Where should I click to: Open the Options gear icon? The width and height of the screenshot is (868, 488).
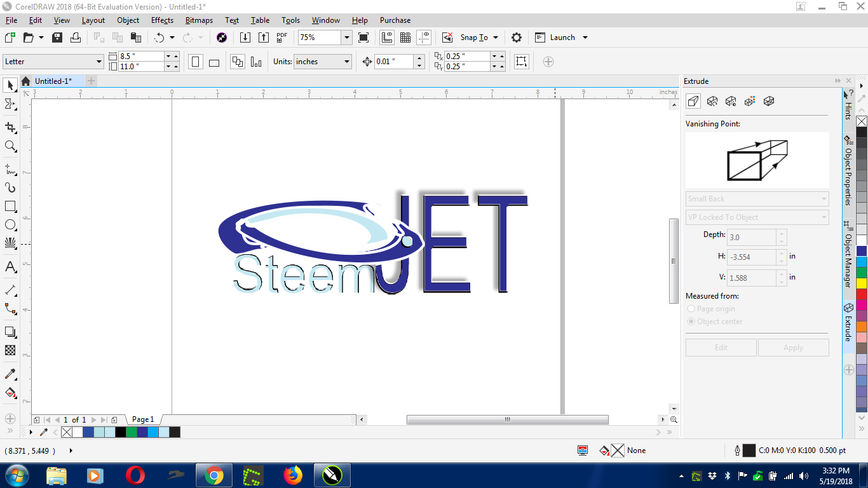(x=517, y=37)
